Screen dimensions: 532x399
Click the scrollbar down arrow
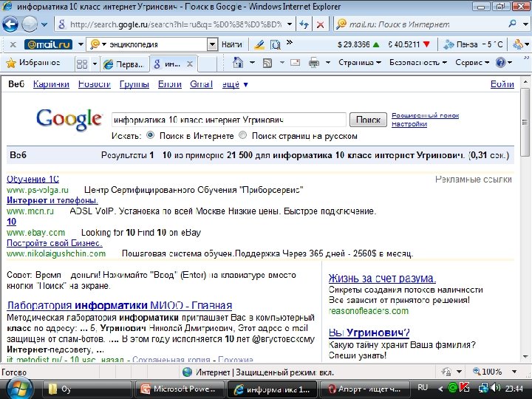click(525, 357)
